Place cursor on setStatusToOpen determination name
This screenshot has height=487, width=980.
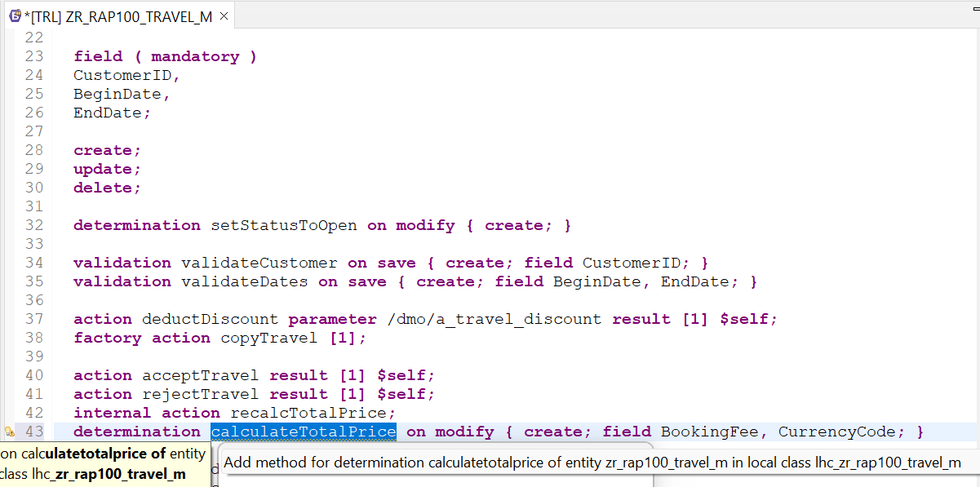coord(283,225)
